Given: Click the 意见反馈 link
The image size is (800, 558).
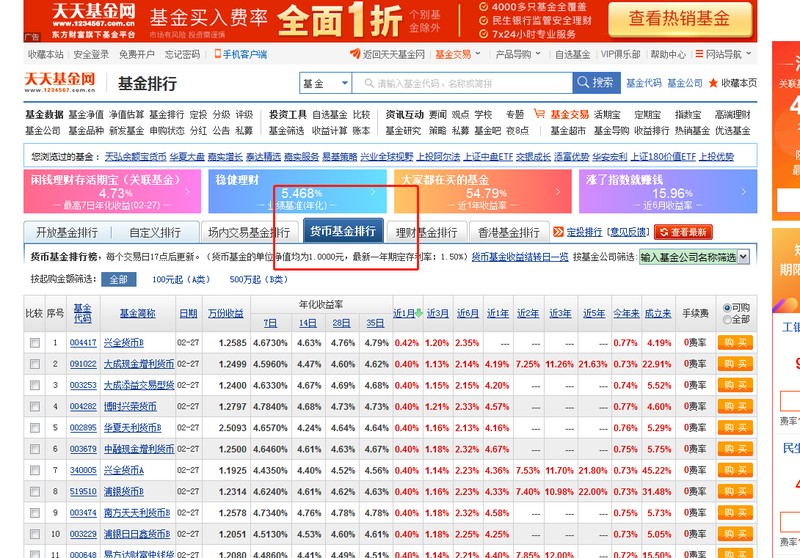Looking at the screenshot, I should point(628,232).
